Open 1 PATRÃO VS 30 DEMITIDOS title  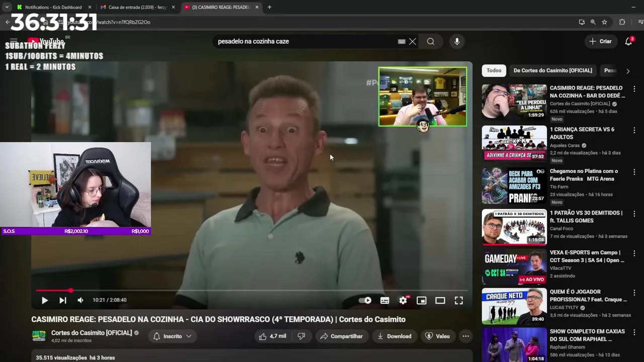click(x=586, y=217)
